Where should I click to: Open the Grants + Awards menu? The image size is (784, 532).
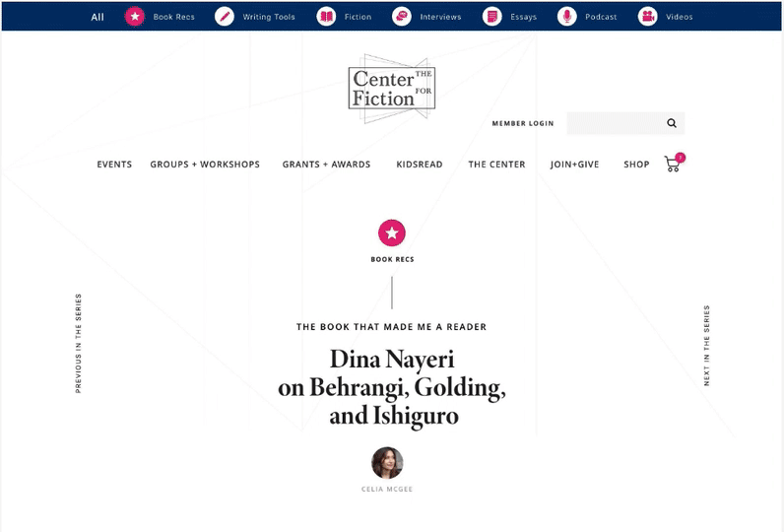pyautogui.click(x=326, y=165)
